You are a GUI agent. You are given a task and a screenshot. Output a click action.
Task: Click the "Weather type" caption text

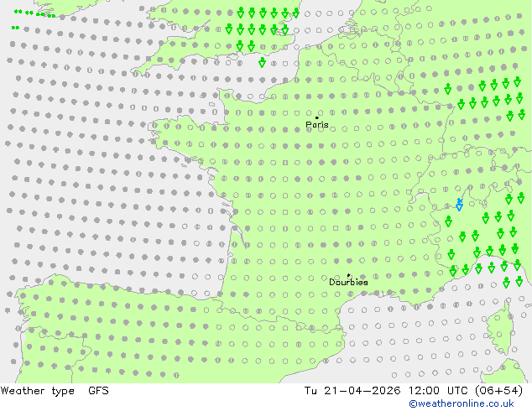click(x=37, y=391)
